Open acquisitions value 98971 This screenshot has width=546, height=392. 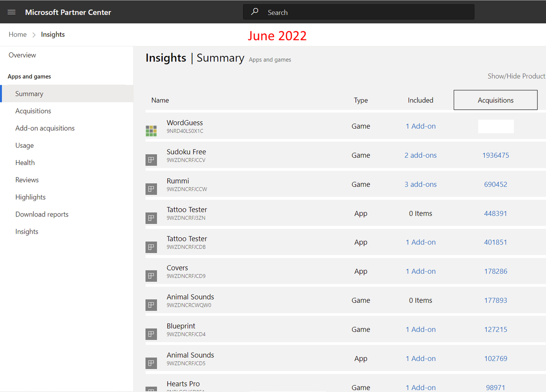click(x=495, y=387)
